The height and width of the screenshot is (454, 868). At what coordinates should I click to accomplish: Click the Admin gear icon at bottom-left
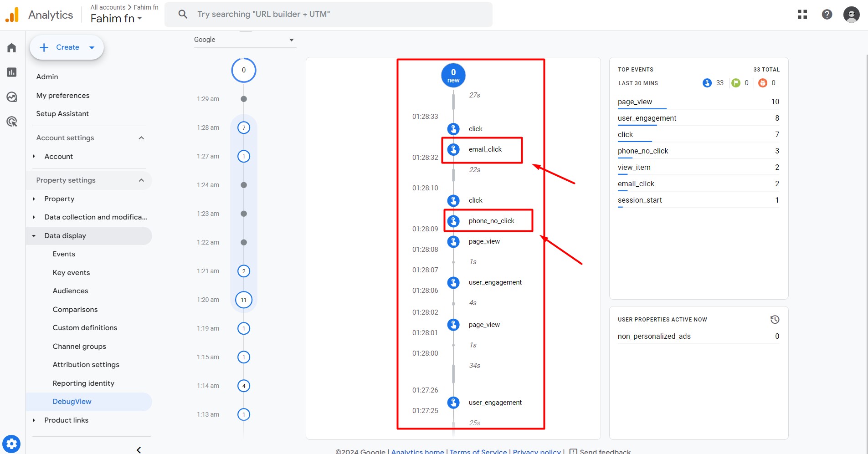(11, 444)
